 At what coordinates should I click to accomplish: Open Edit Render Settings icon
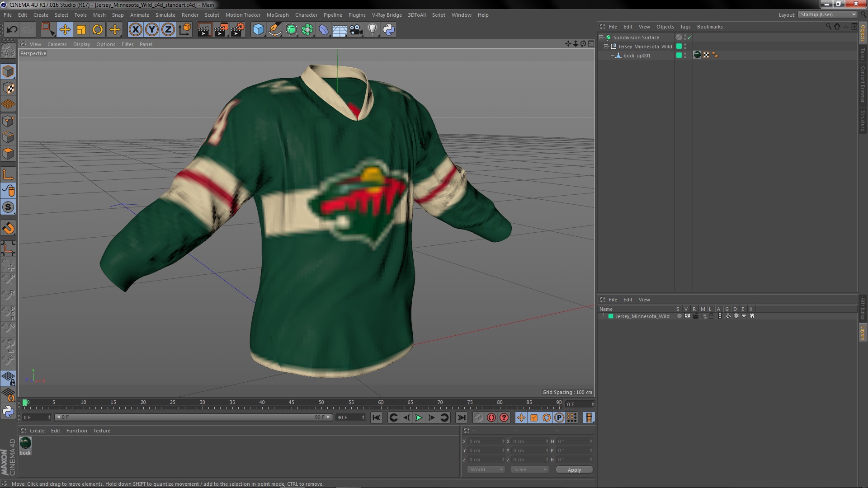237,30
